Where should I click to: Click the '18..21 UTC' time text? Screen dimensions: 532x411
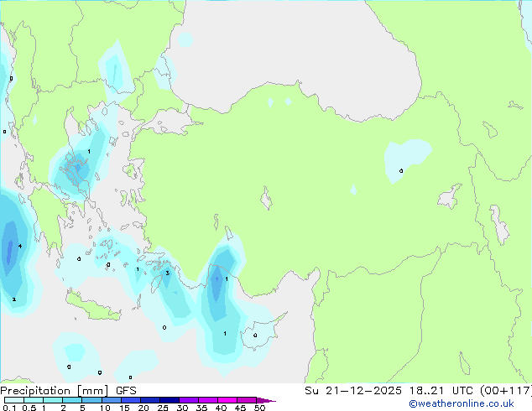pos(443,391)
